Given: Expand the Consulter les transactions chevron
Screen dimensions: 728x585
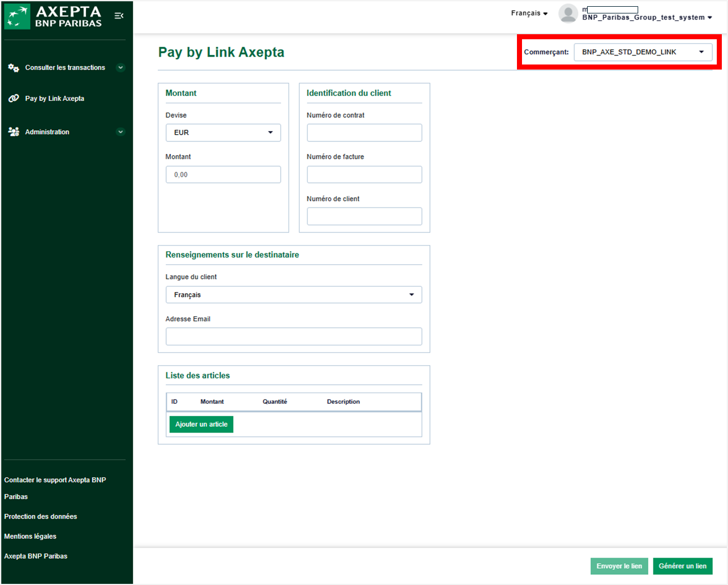Looking at the screenshot, I should coord(120,68).
